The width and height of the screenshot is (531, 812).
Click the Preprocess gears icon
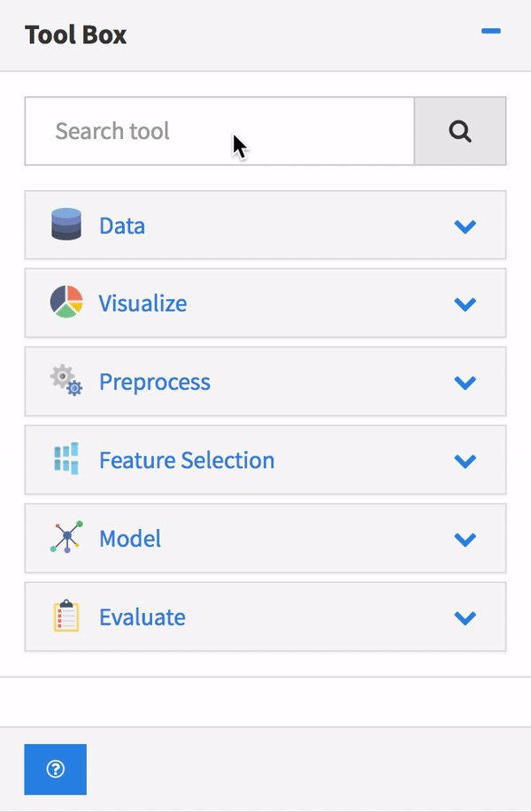[66, 381]
